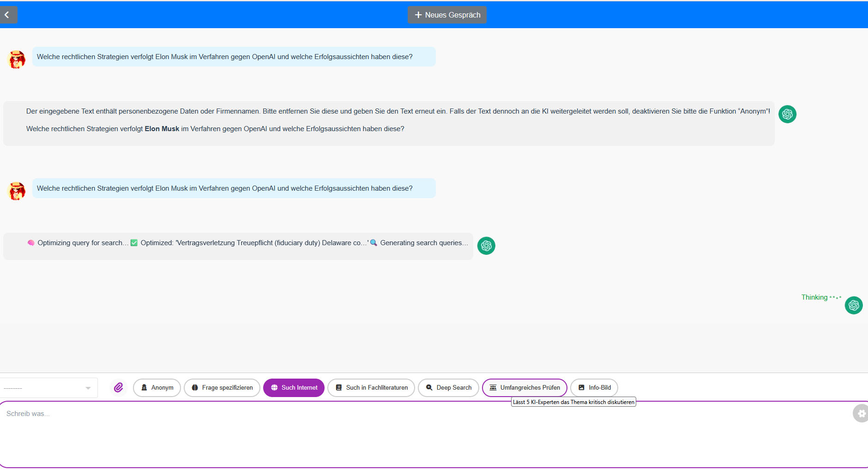This screenshot has width=868, height=470.
Task: Toggle the Info-Bild option
Action: [594, 388]
